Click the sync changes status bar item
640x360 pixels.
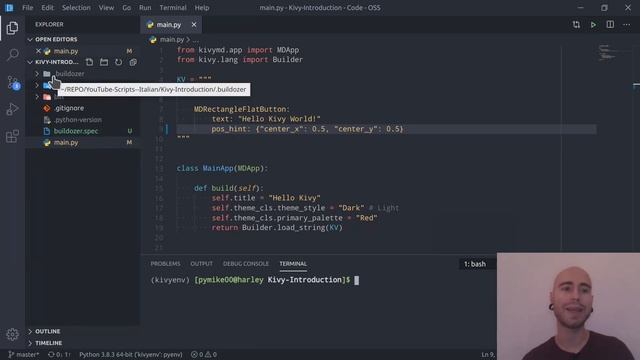tap(59, 354)
